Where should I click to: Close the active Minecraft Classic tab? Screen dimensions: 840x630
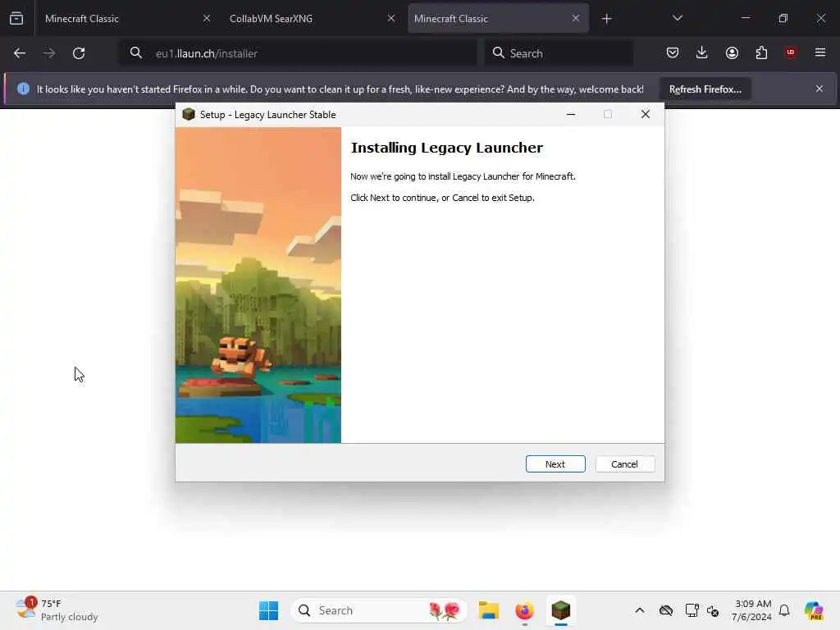click(575, 18)
